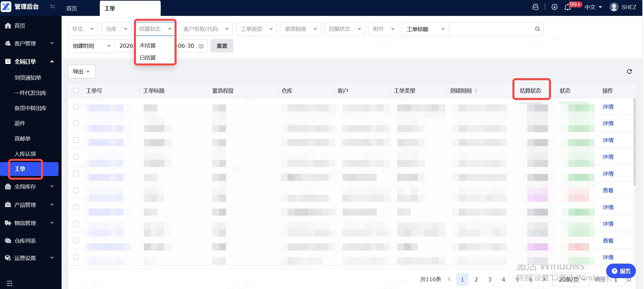Click the 重置 reset button
644x289 pixels.
click(x=222, y=46)
